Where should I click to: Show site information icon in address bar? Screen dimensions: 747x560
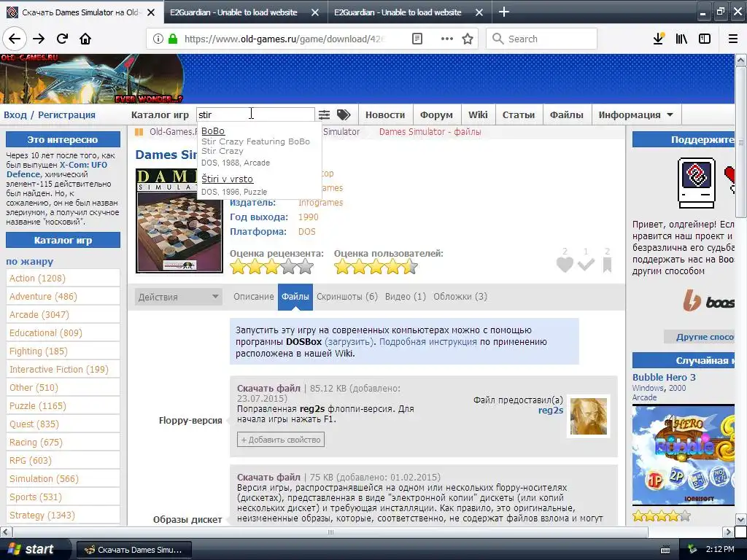click(x=158, y=39)
